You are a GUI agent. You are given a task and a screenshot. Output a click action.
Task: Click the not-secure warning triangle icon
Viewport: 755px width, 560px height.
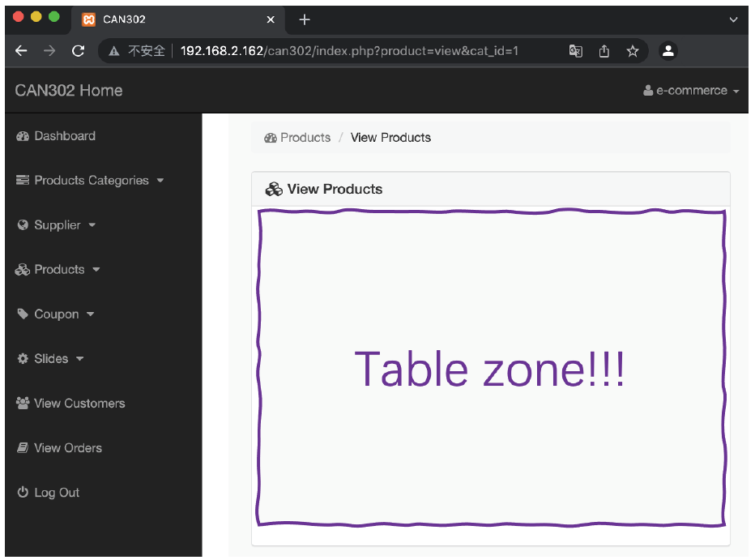pyautogui.click(x=114, y=51)
